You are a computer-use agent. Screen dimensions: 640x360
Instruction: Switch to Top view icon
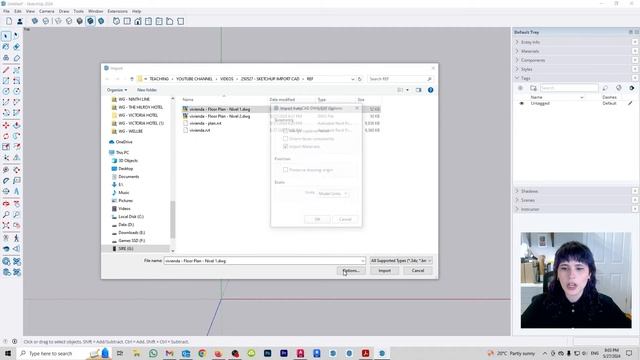[127, 21]
